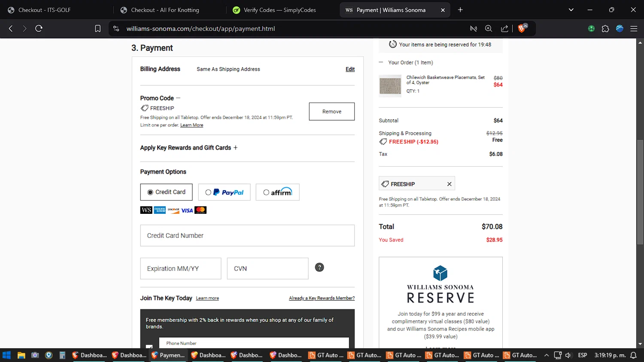Click the Williams Sonoma Reserve box logo

[440, 273]
